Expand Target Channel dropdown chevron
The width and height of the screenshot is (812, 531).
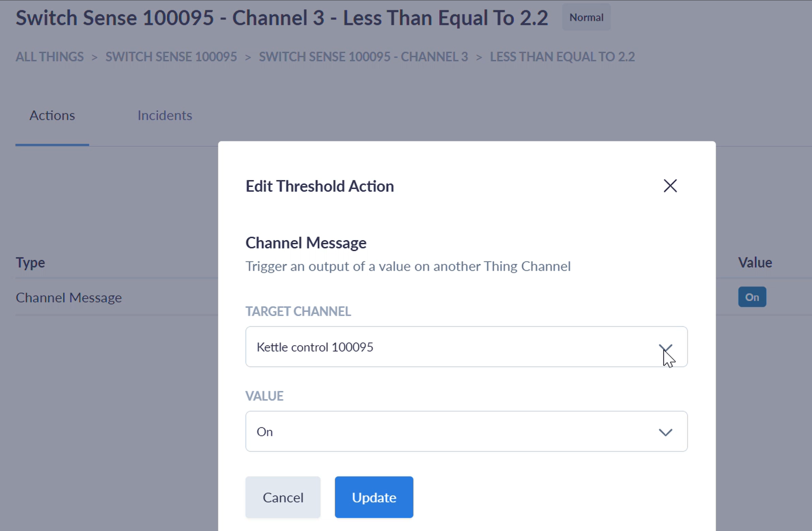click(665, 348)
